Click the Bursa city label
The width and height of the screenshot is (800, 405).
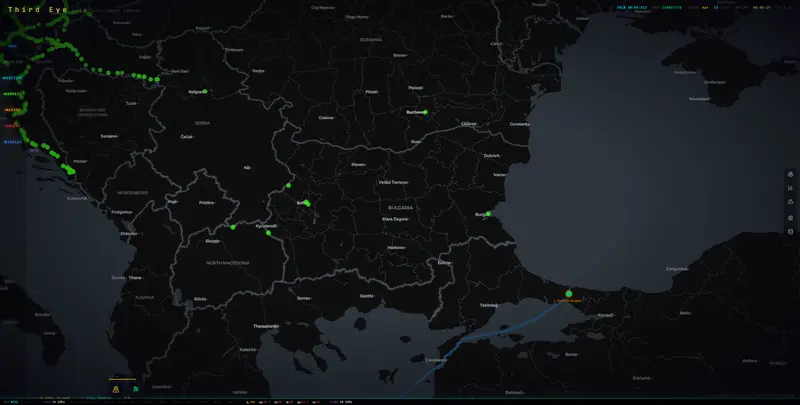(x=571, y=353)
